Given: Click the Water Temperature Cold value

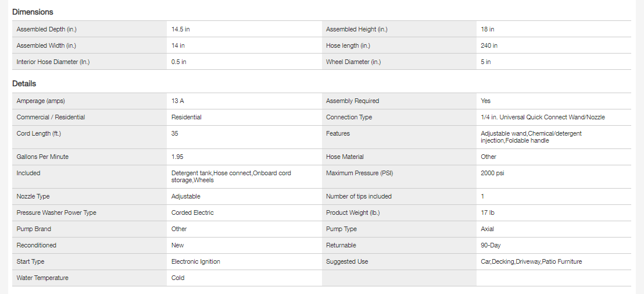Looking at the screenshot, I should (x=178, y=278).
